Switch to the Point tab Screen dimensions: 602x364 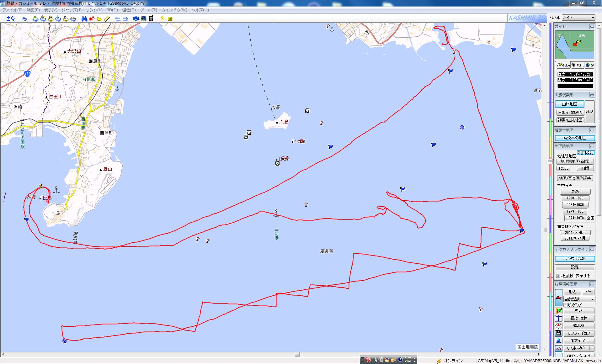coord(578,65)
